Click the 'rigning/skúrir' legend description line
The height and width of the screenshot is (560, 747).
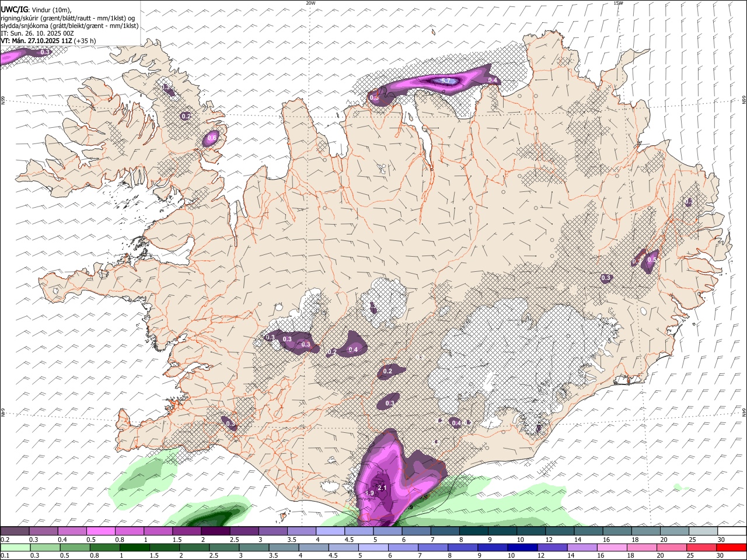pyautogui.click(x=68, y=18)
